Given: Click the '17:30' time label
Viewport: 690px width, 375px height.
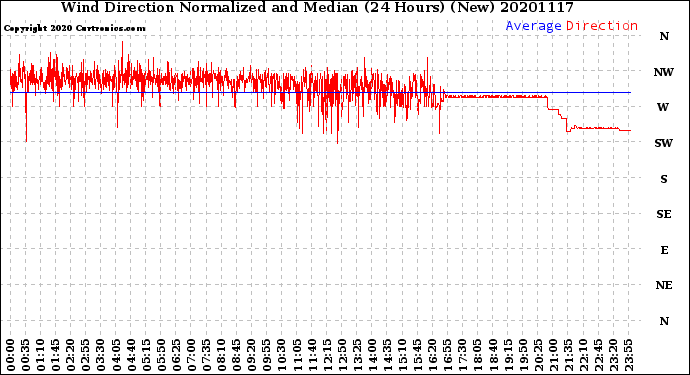Looking at the screenshot, I should tap(463, 355).
